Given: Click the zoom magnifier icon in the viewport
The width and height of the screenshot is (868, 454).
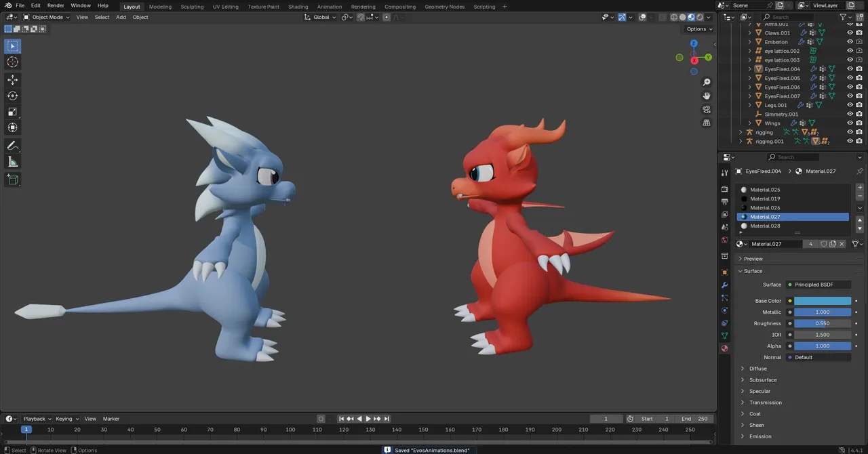Looking at the screenshot, I should point(707,82).
